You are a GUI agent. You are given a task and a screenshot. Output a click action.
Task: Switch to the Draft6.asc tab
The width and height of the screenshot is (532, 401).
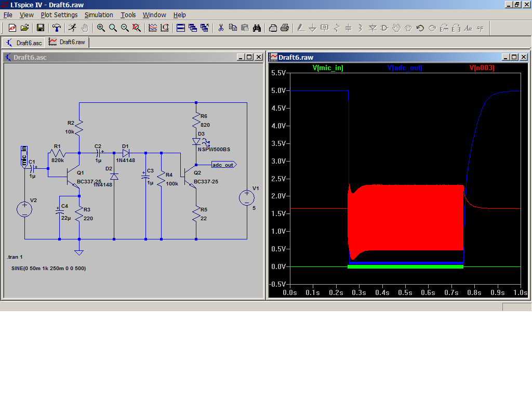point(24,43)
